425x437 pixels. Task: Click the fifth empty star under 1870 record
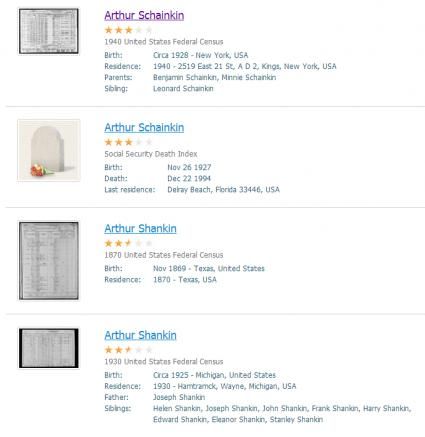(149, 243)
